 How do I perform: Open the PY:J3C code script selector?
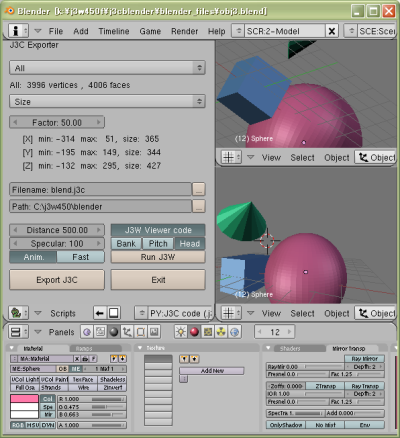(x=142, y=313)
